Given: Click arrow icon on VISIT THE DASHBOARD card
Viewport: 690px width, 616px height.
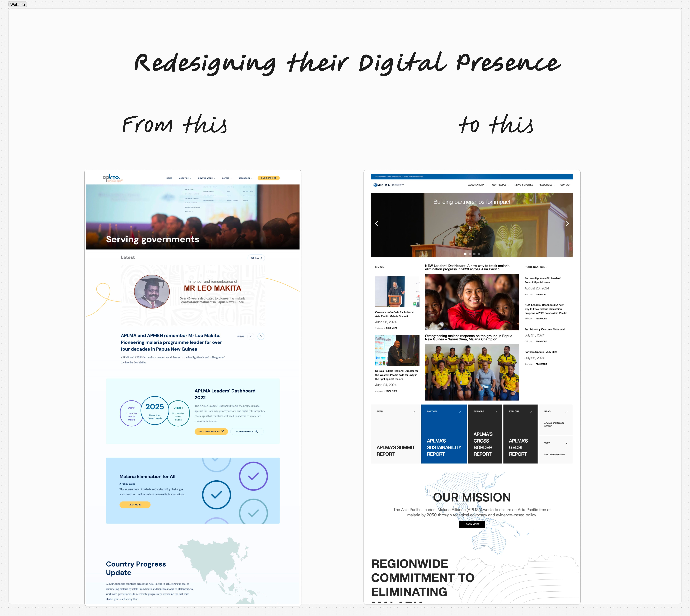Looking at the screenshot, I should pyautogui.click(x=567, y=443).
